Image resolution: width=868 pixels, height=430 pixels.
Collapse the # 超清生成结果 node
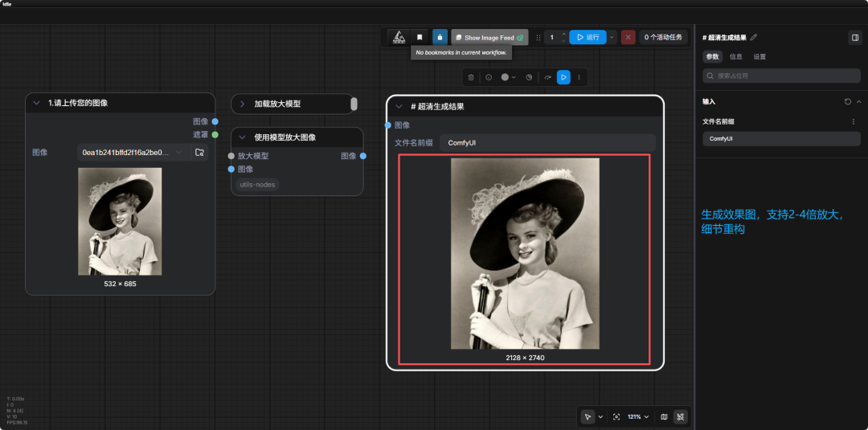point(399,107)
